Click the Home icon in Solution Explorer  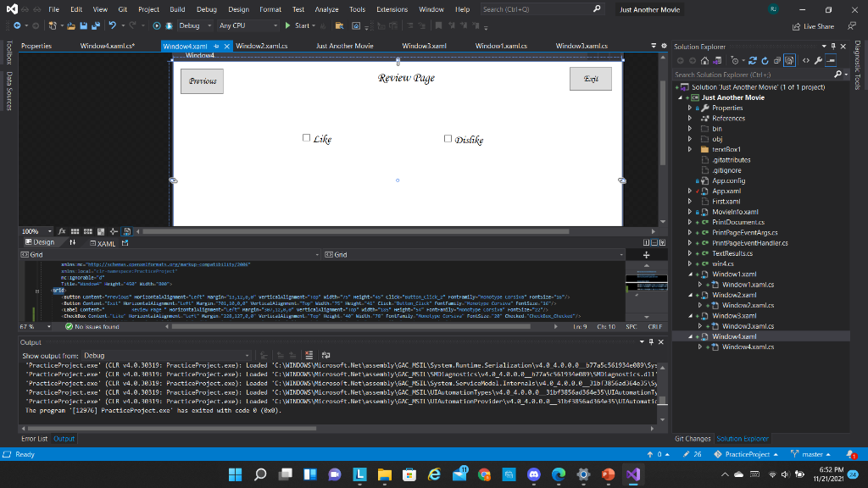click(x=705, y=60)
